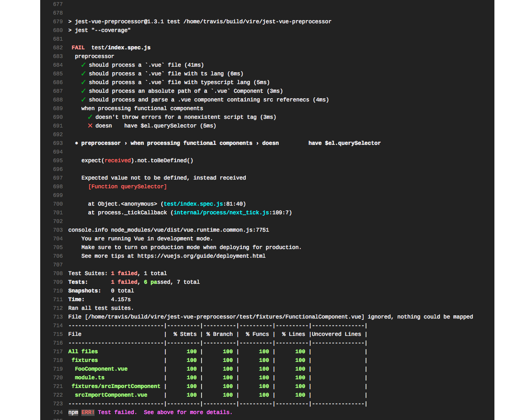Click 'You are running Vue in development mode.'
Viewport: 520px width, 420px height.
pos(147,239)
